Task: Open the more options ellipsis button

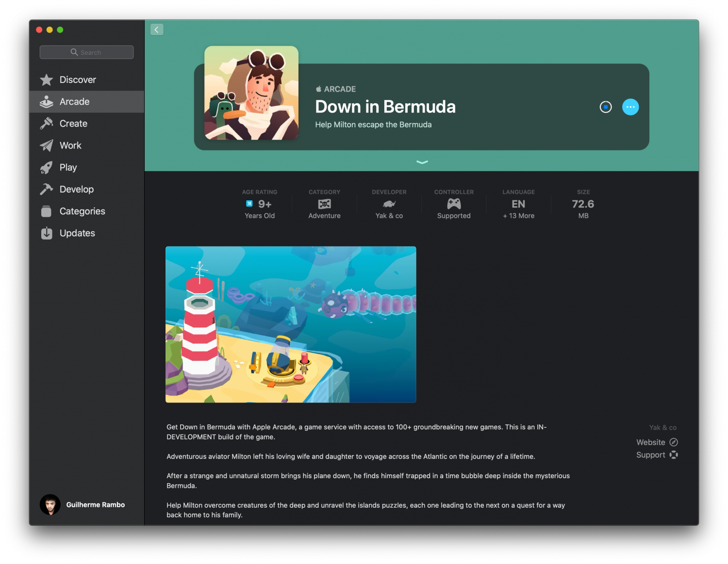Action: pos(630,107)
